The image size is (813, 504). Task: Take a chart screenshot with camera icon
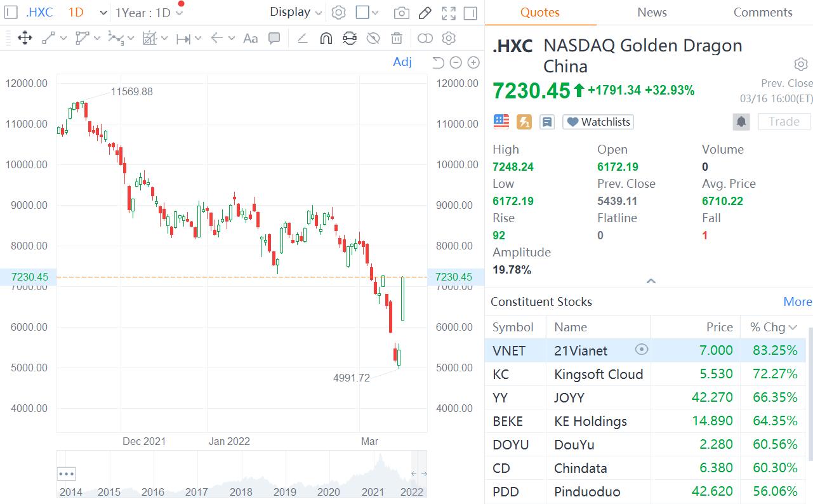coord(401,13)
